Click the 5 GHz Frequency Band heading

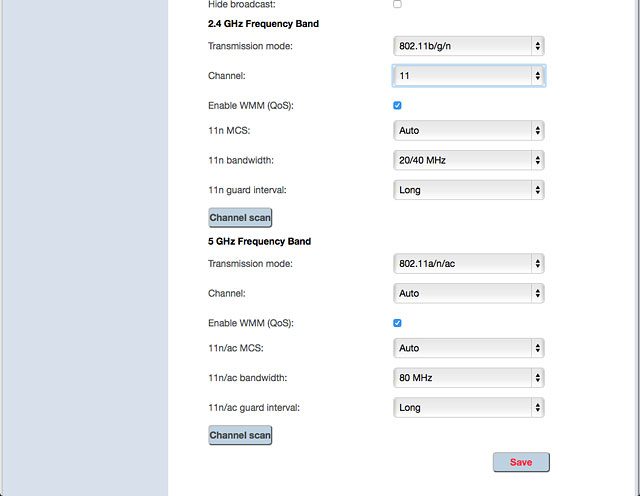tap(259, 242)
